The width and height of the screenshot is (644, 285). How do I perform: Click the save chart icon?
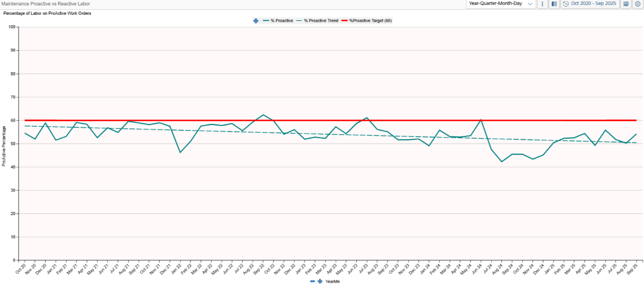(x=625, y=4)
